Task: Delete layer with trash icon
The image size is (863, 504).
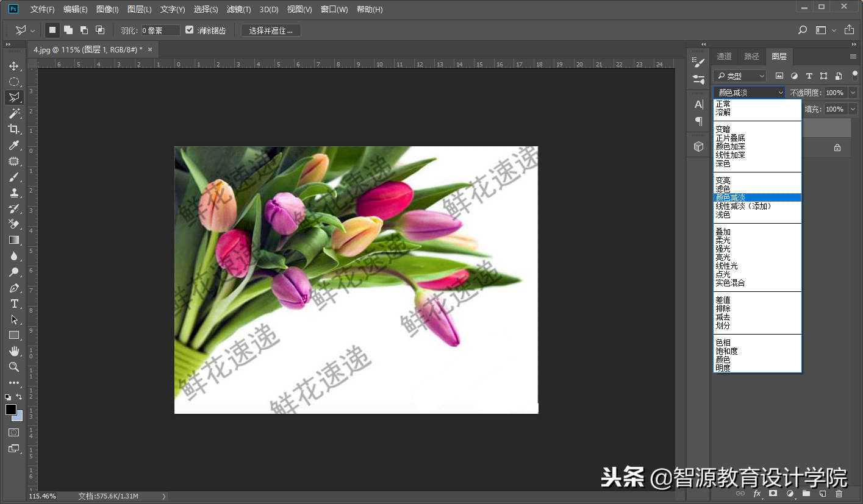Action: coord(839,493)
